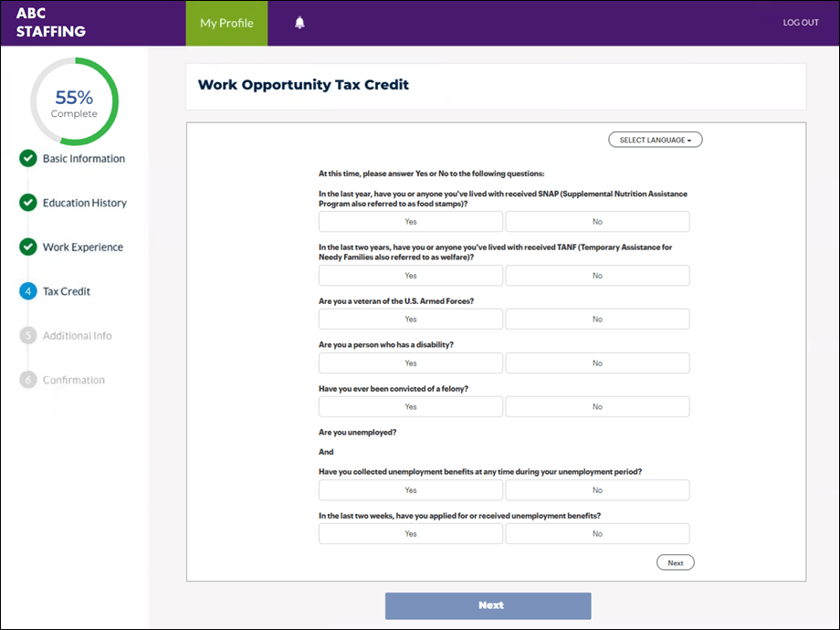Choose Yes for U.S. Armed Forces veteran

(410, 320)
